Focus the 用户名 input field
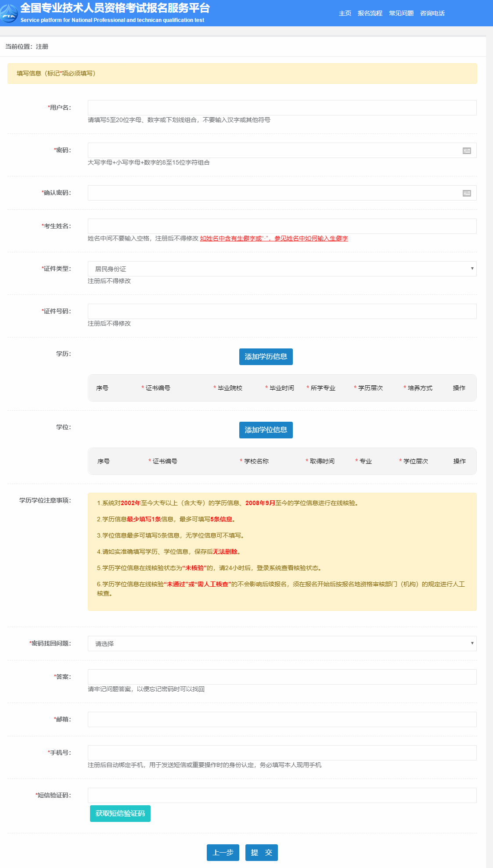Image resolution: width=493 pixels, height=868 pixels. (x=282, y=108)
